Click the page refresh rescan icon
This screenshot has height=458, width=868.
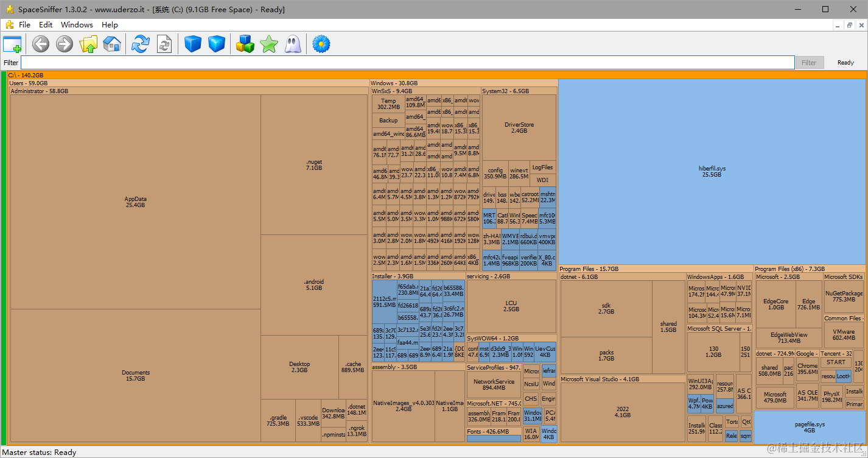[164, 44]
